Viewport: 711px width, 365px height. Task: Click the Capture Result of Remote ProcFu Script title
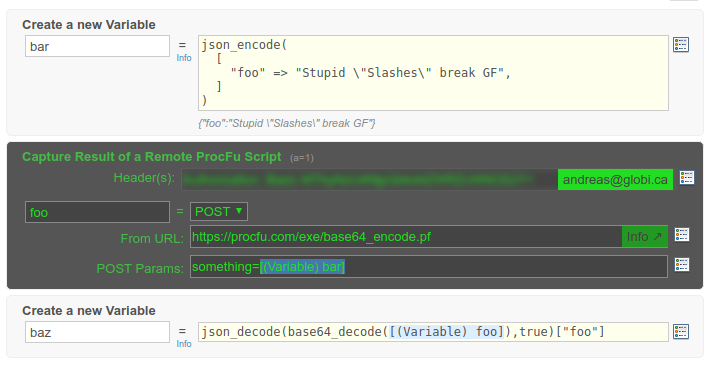tap(151, 157)
